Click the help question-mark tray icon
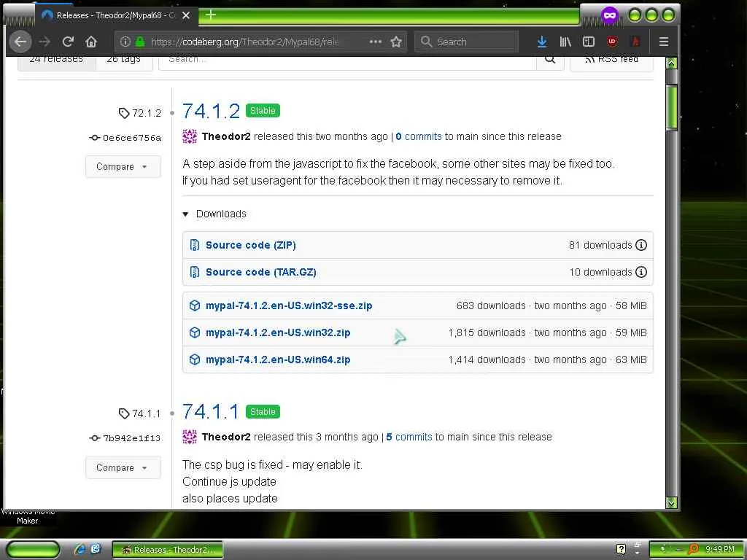747x560 pixels. click(x=621, y=549)
